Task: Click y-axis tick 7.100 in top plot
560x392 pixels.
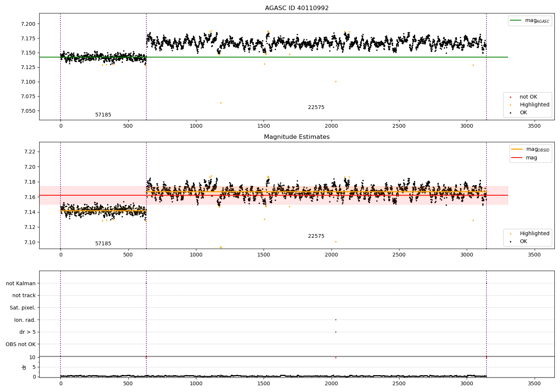Action: [x=28, y=82]
